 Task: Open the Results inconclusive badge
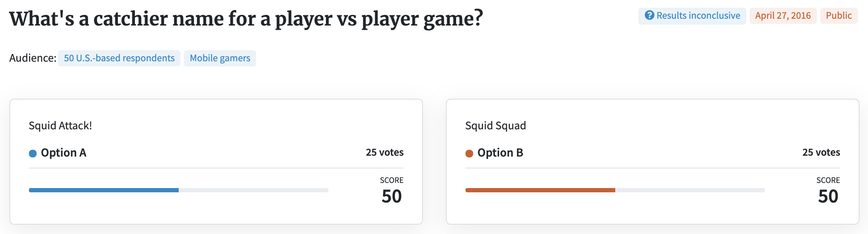[692, 16]
